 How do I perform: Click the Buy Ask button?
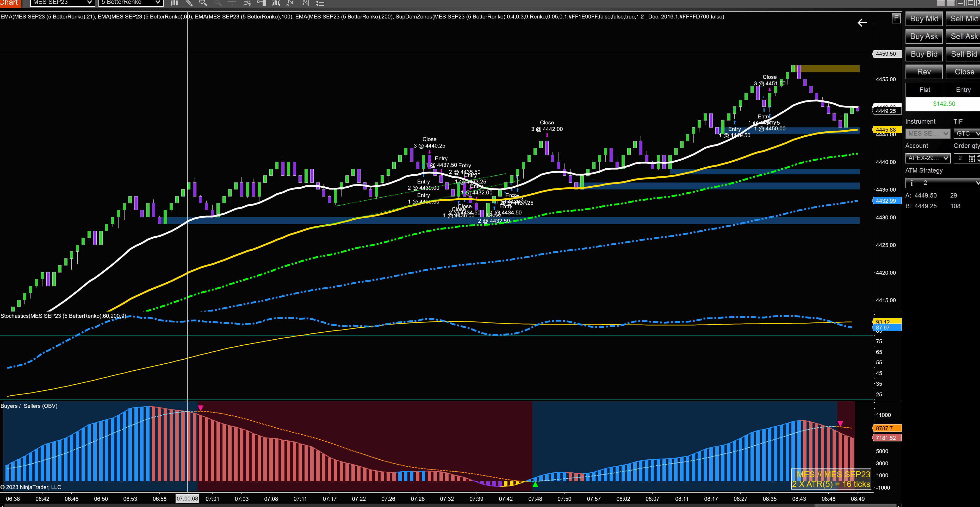click(x=924, y=36)
